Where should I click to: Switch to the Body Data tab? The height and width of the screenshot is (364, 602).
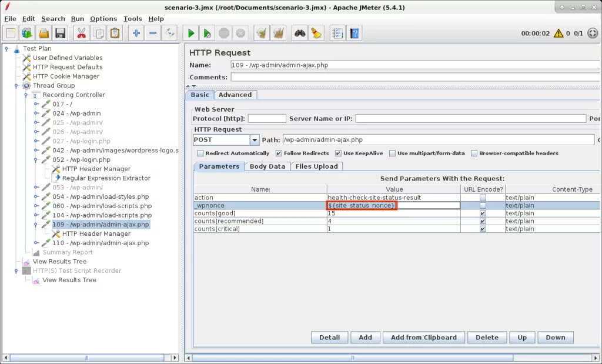tap(267, 166)
